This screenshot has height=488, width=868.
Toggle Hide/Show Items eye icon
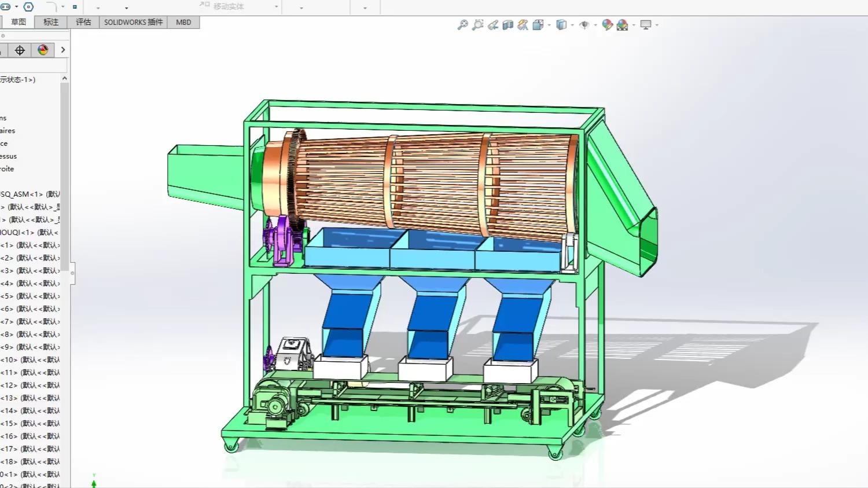pyautogui.click(x=584, y=25)
